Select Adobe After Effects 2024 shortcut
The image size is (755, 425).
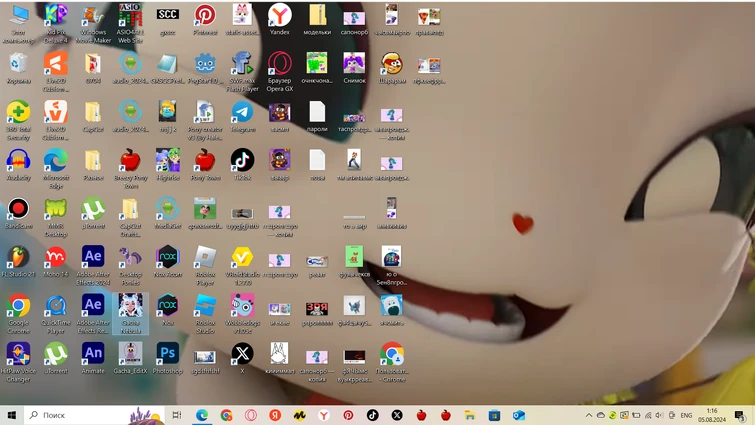click(x=93, y=257)
